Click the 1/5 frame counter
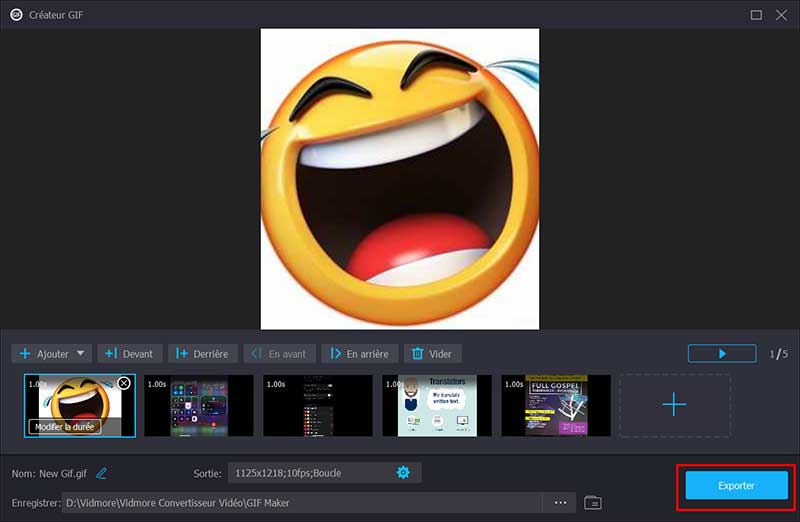The width and height of the screenshot is (800, 522). pyautogui.click(x=779, y=354)
